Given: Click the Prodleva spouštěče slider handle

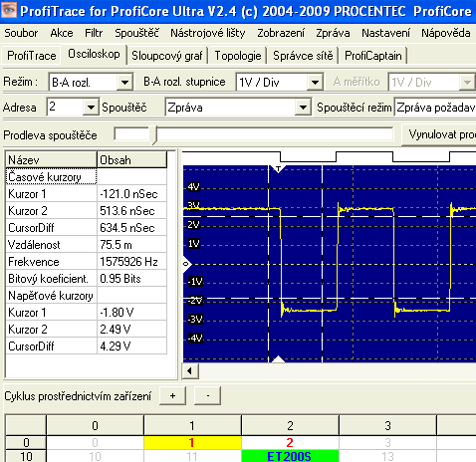Looking at the screenshot, I should click(153, 135).
